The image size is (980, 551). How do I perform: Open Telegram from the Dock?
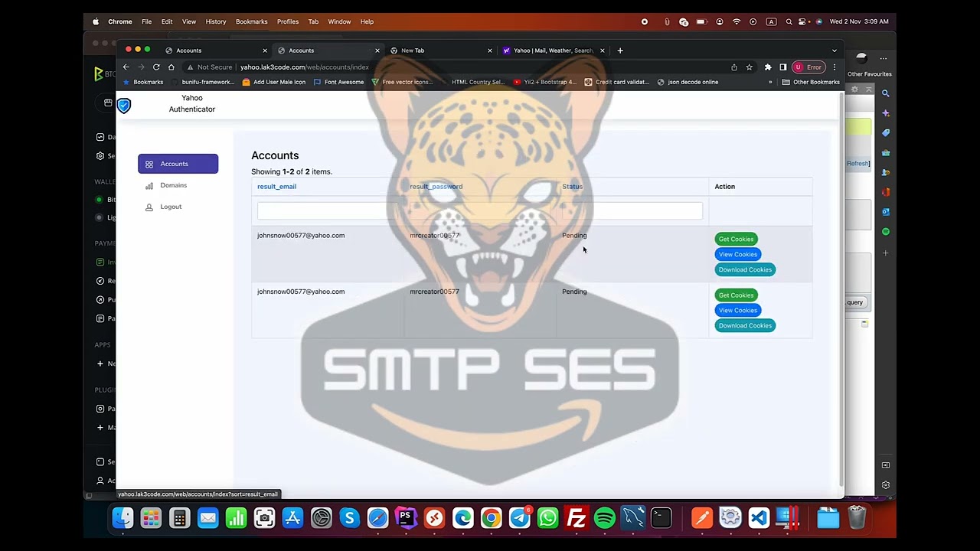(519, 518)
